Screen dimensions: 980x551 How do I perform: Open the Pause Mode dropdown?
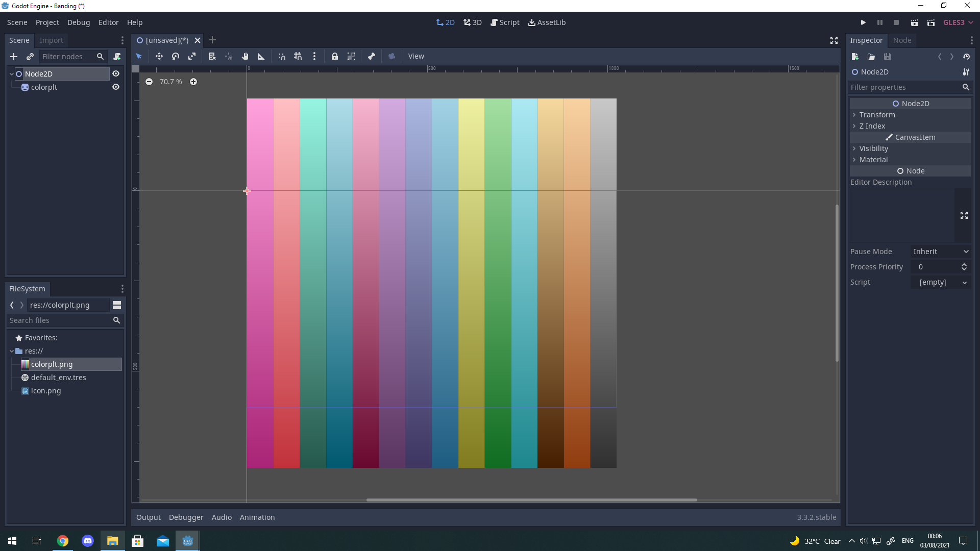click(941, 252)
